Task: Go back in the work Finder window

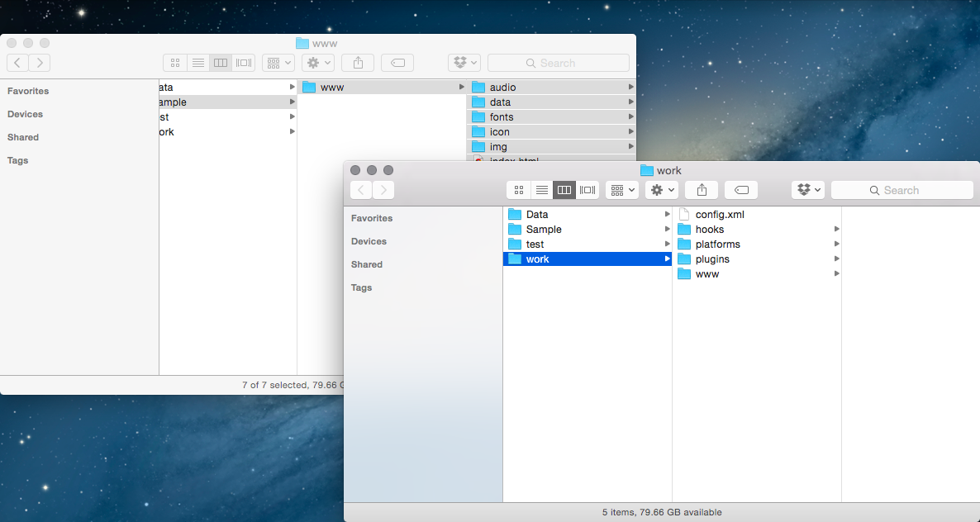Action: tap(361, 190)
